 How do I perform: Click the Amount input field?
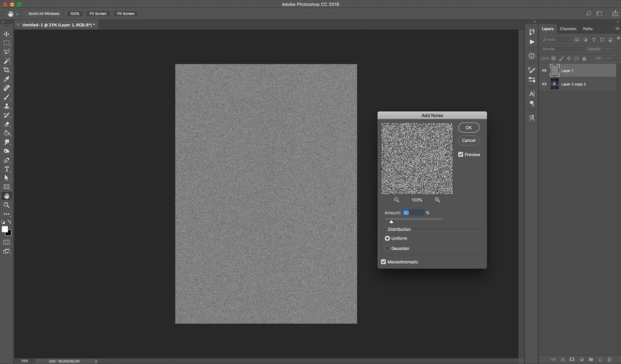click(413, 213)
